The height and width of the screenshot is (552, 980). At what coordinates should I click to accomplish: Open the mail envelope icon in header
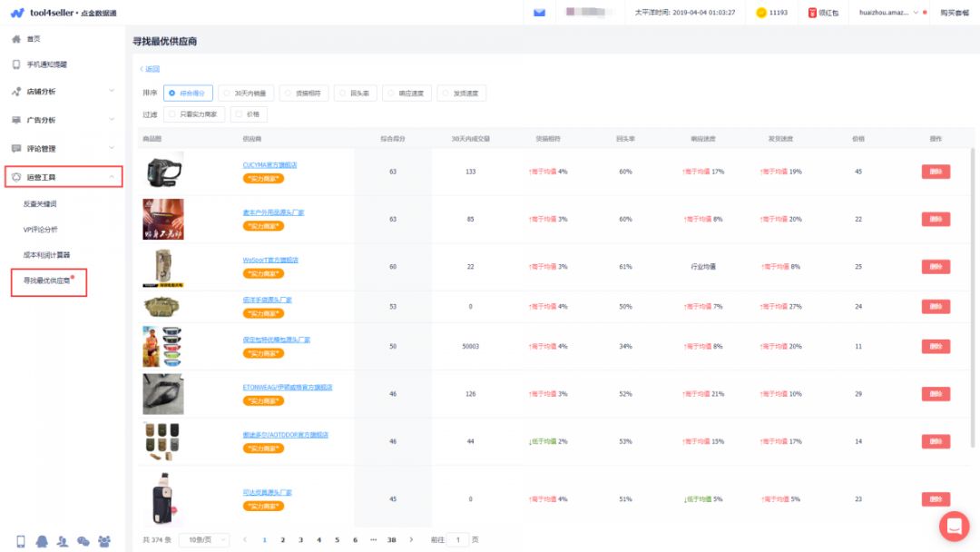pyautogui.click(x=539, y=13)
